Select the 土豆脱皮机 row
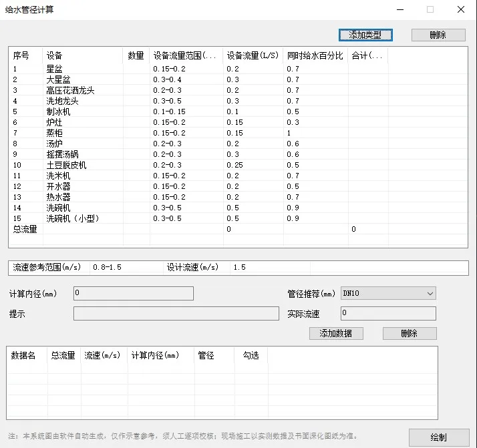 [238, 165]
